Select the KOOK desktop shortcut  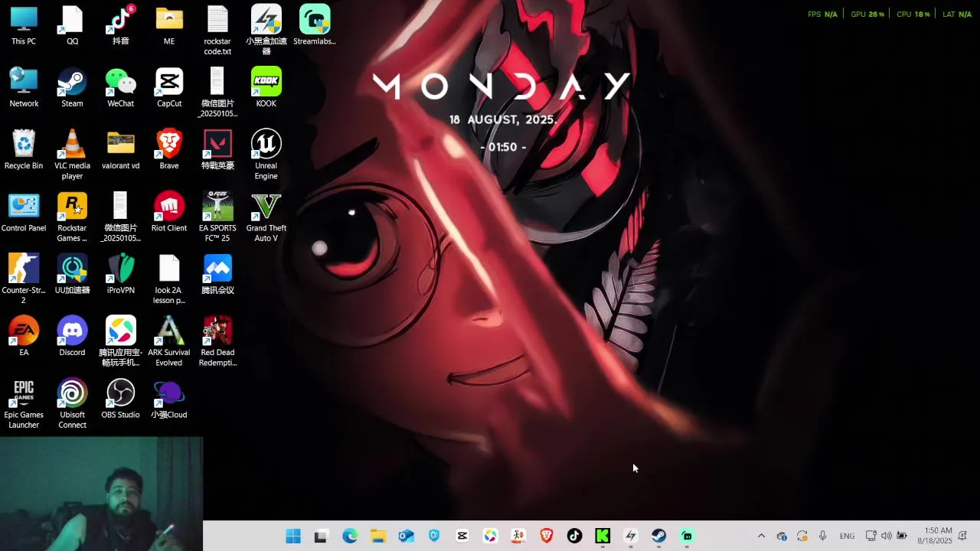pyautogui.click(x=266, y=88)
